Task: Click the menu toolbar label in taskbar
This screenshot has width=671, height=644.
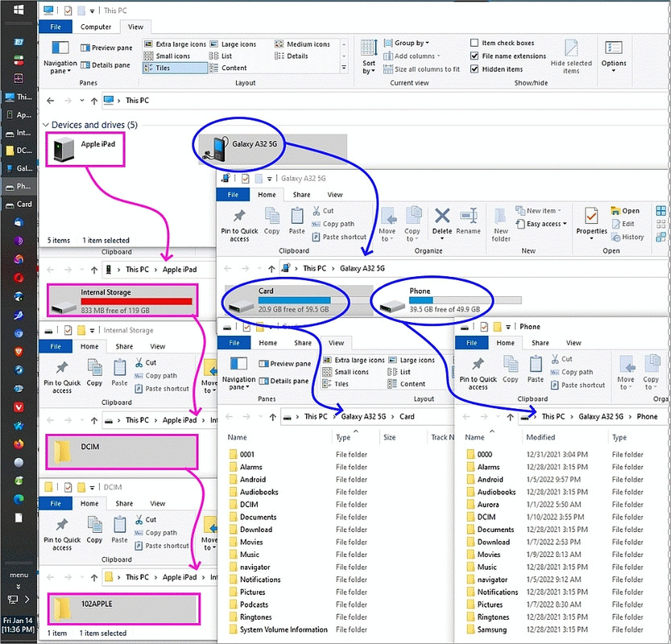Action: [x=19, y=575]
